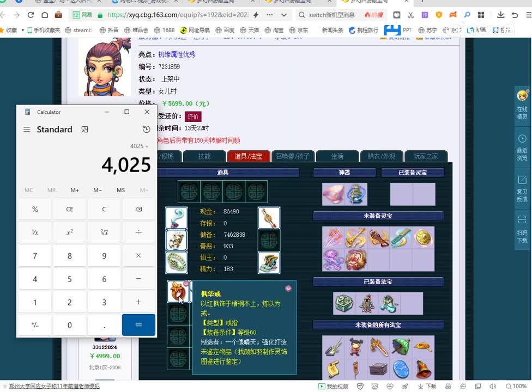The height and width of the screenshot is (392, 532).
Task: Click the 枫华戒 ring item icon
Action: coord(178,291)
